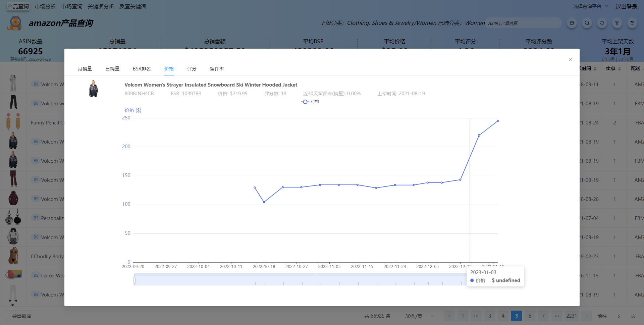Go to the next page arrow

coord(587,316)
